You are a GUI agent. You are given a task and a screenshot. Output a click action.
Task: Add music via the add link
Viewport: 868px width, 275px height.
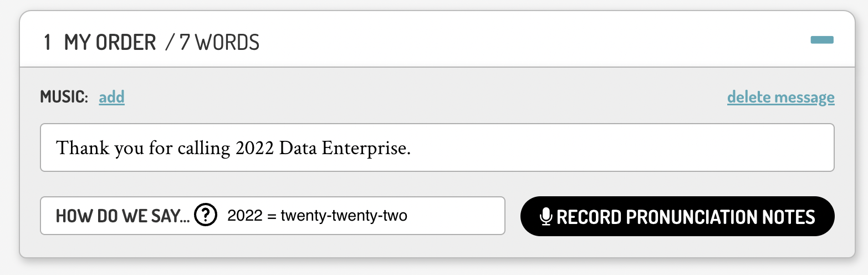pyautogui.click(x=111, y=98)
